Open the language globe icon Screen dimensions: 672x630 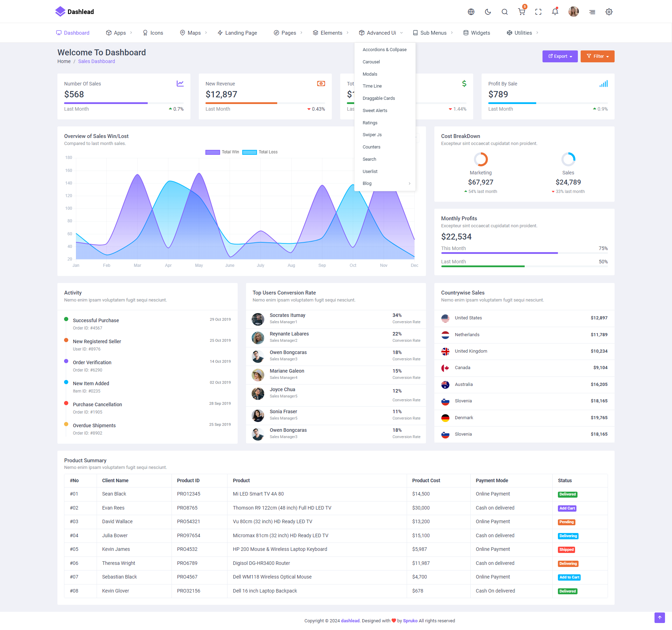click(x=471, y=12)
